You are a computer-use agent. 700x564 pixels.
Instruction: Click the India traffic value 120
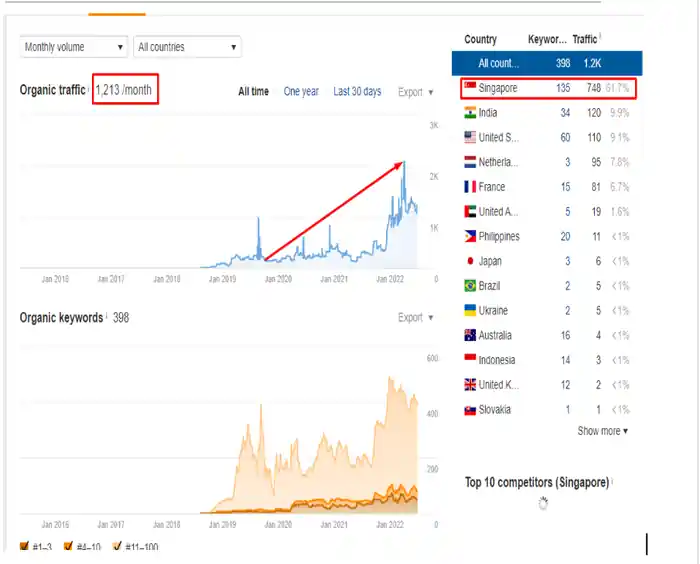coord(594,113)
